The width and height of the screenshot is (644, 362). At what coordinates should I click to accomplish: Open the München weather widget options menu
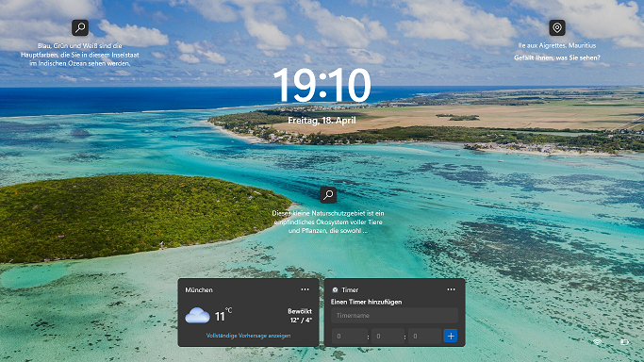pos(305,289)
